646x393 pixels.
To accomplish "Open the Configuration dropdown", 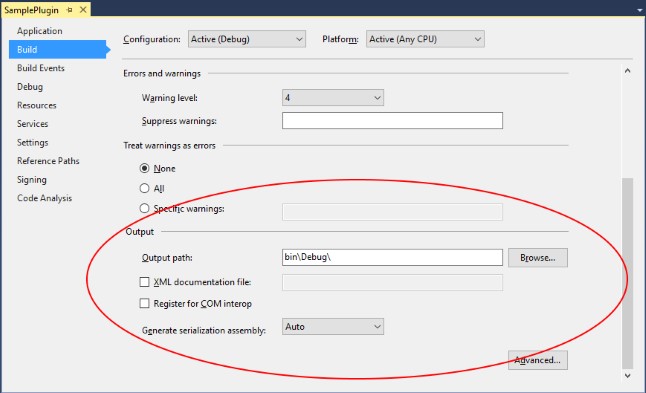I will [x=247, y=39].
